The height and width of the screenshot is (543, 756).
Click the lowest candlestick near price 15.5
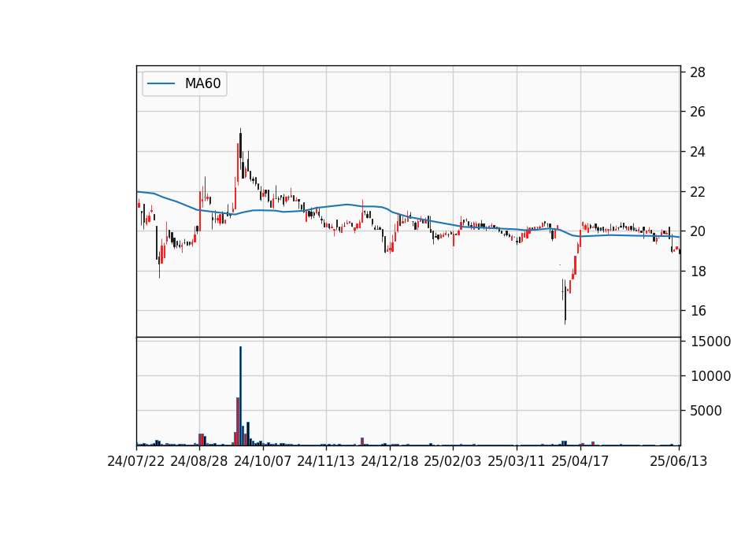pyautogui.click(x=565, y=301)
